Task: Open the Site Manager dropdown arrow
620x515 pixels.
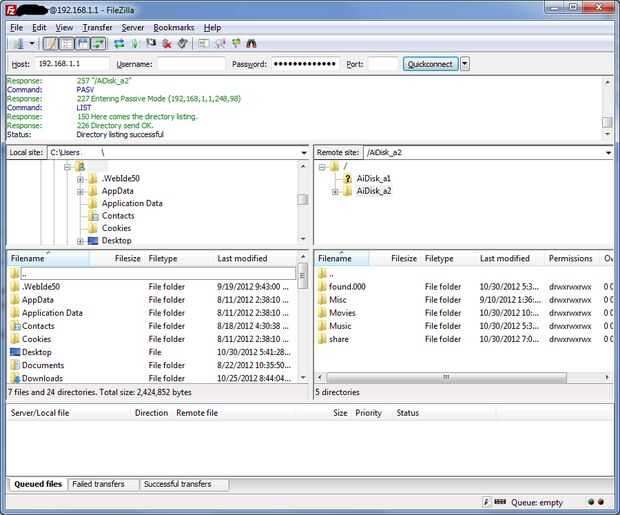Action: 32,44
